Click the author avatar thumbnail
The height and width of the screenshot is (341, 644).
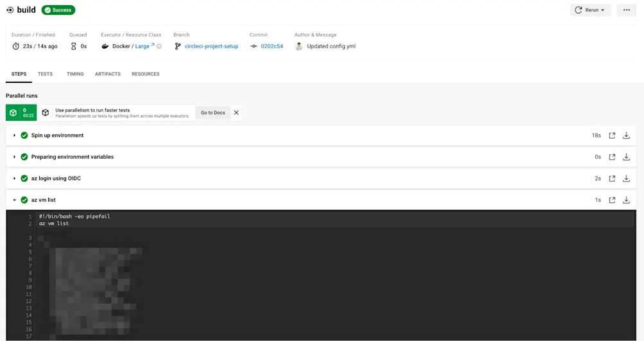click(299, 46)
